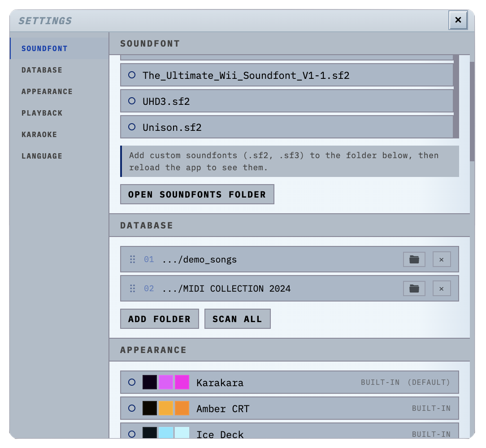The width and height of the screenshot is (486, 448).
Task: Click Karakara dark background swatch
Action: [x=150, y=382]
